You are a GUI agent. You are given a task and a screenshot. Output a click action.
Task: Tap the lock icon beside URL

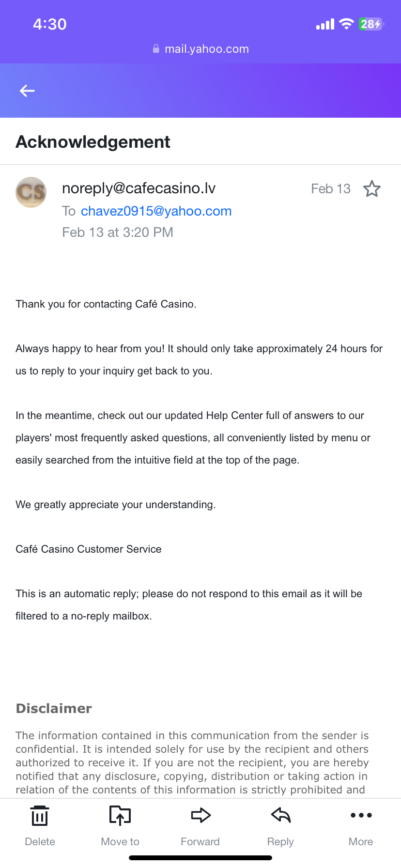click(156, 49)
